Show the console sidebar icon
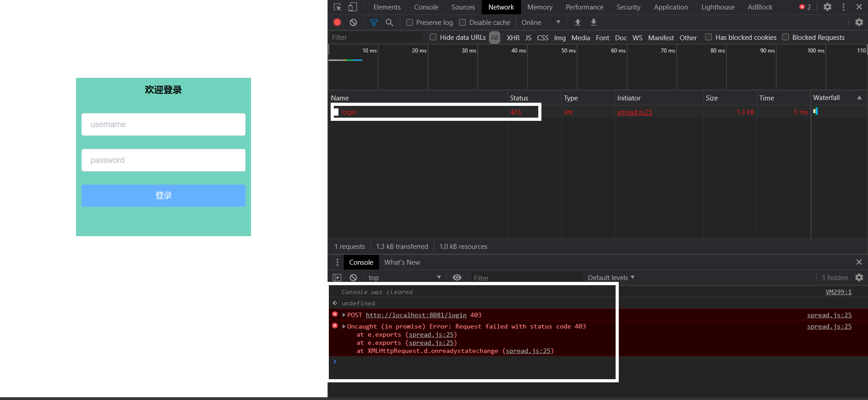This screenshot has height=400, width=868. [337, 277]
